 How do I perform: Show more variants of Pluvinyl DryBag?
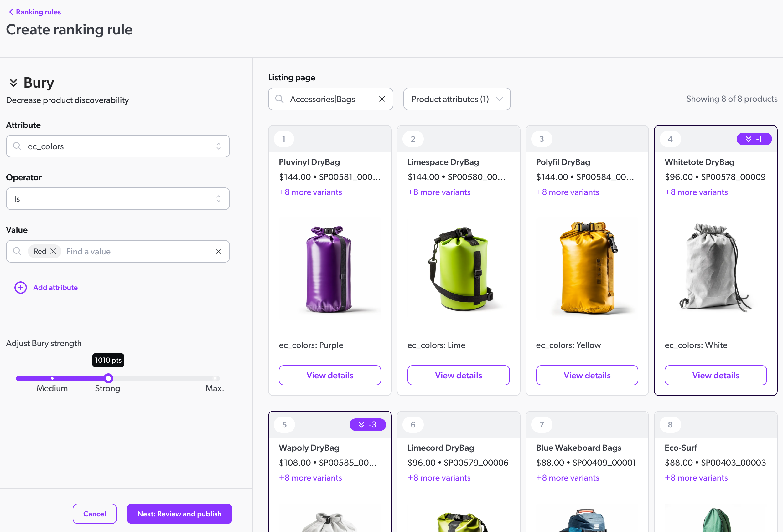[310, 192]
